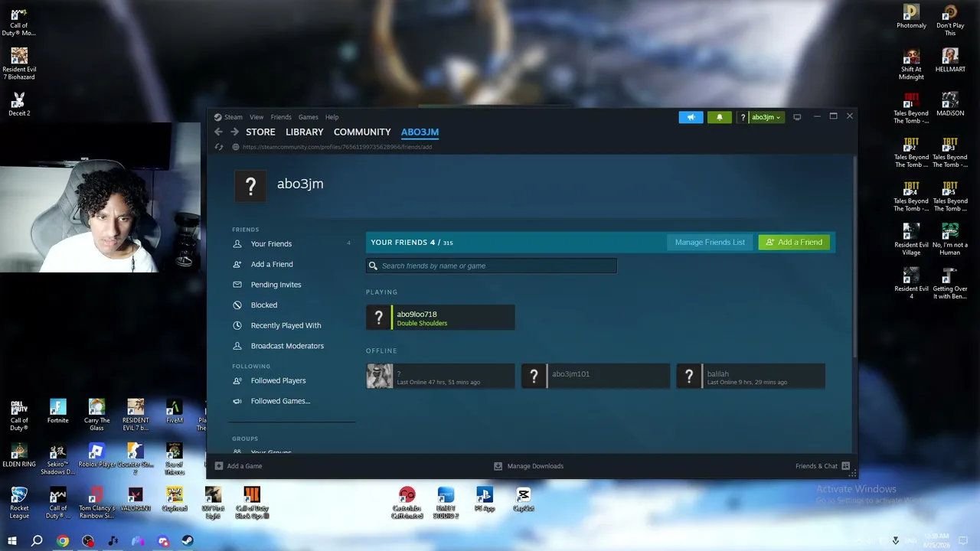
Task: Open Windows search from the taskbar
Action: pyautogui.click(x=37, y=541)
